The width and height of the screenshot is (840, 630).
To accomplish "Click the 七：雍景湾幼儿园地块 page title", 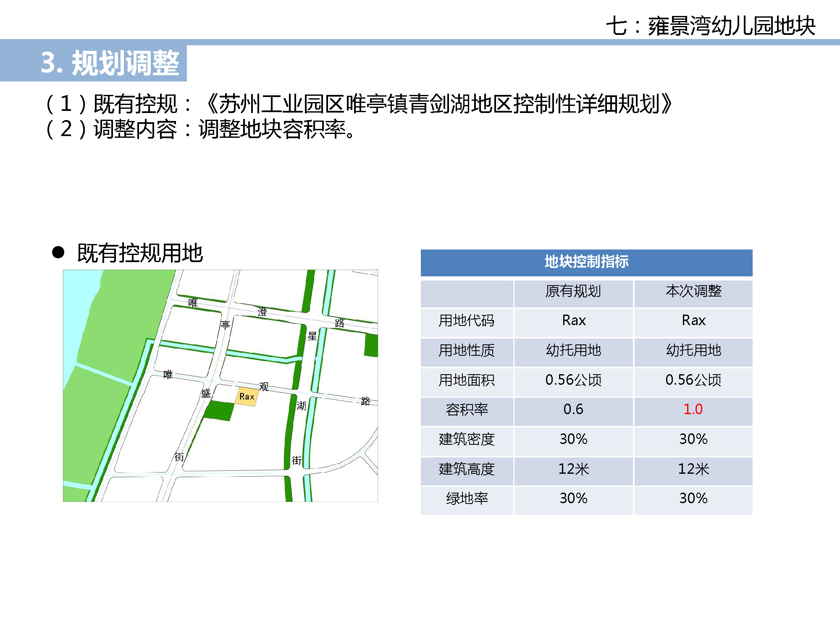I will (711, 26).
